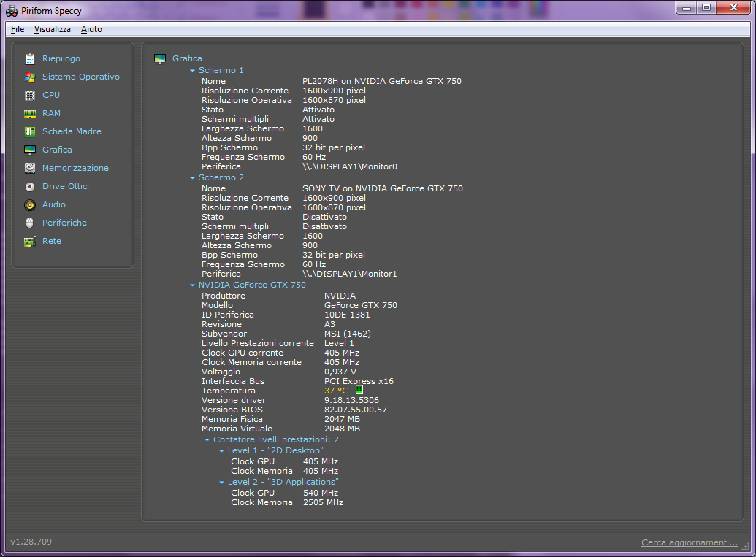
Task: Show RAM information
Action: (51, 113)
